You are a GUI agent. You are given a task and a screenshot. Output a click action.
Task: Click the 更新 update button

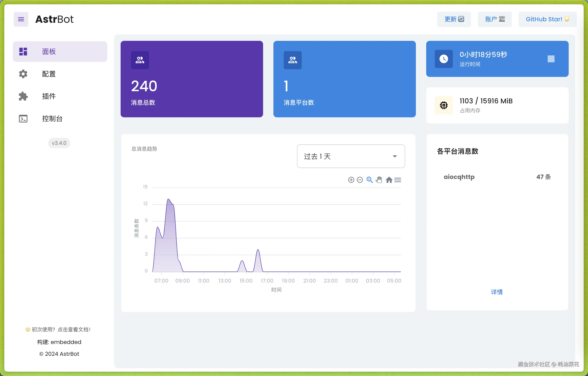pyautogui.click(x=454, y=19)
